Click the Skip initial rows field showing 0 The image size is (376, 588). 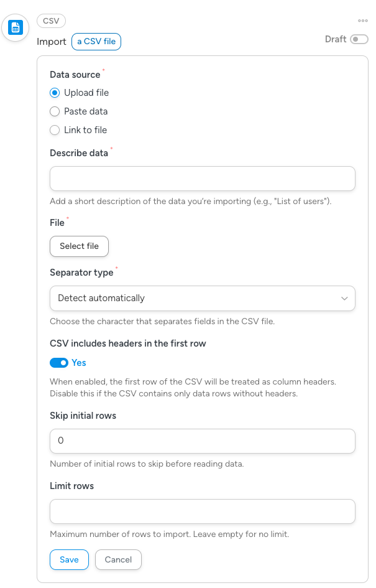202,441
